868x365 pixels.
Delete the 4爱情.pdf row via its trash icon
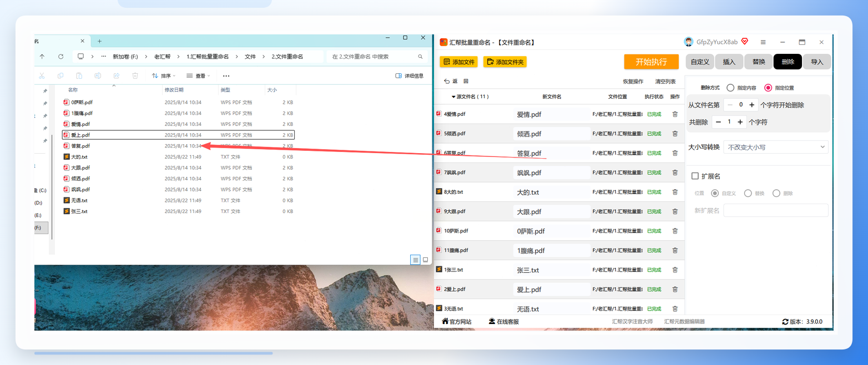click(x=675, y=114)
